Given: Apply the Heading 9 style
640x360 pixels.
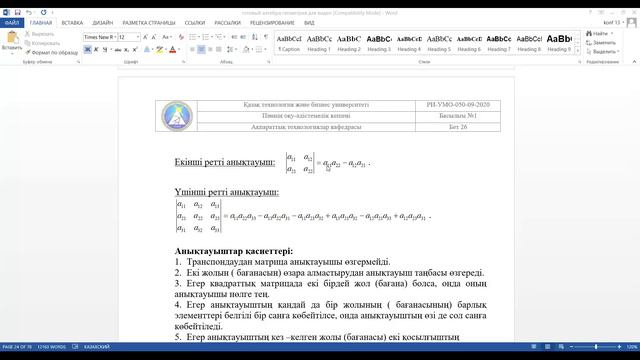Looking at the screenshot, I should point(559,43).
